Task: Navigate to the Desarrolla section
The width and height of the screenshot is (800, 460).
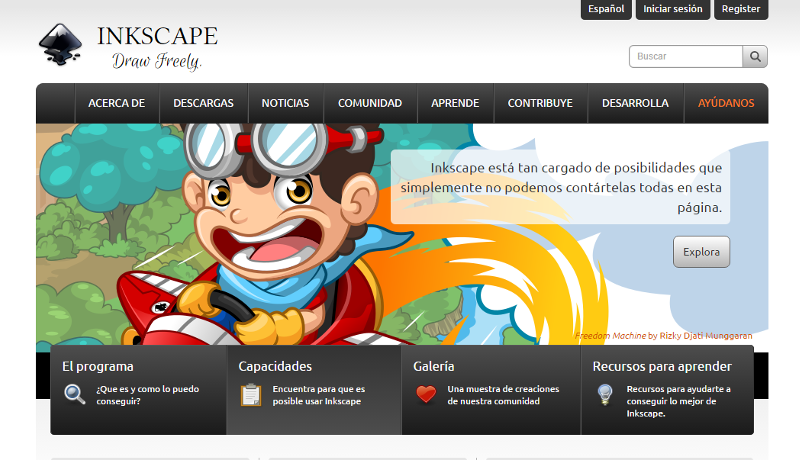Action: coord(635,103)
